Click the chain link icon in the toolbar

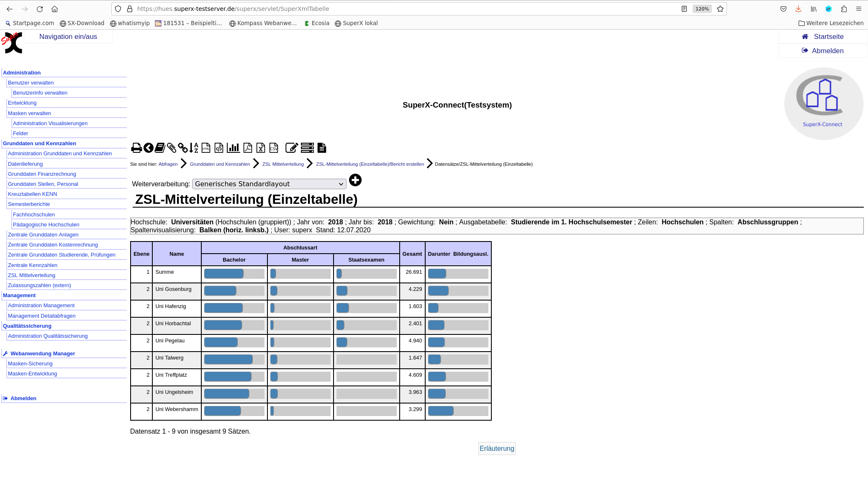click(x=182, y=148)
